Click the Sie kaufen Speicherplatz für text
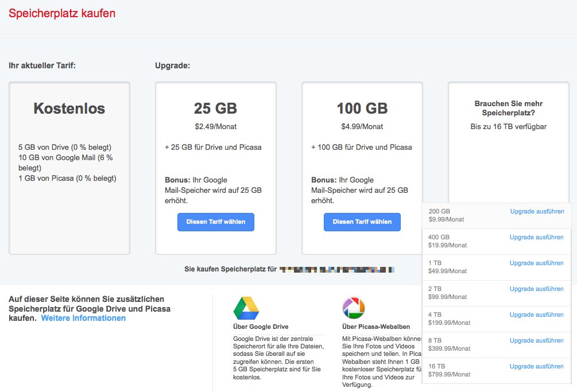 tap(230, 269)
